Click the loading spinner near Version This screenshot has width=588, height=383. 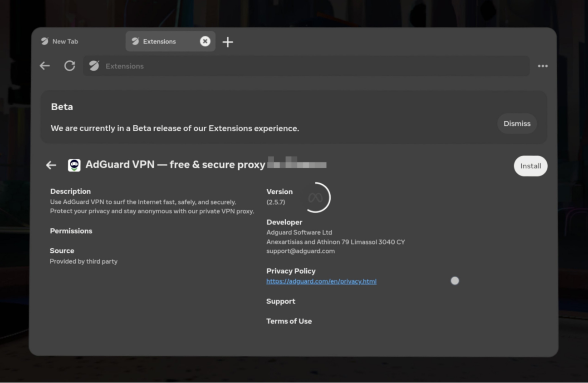316,197
